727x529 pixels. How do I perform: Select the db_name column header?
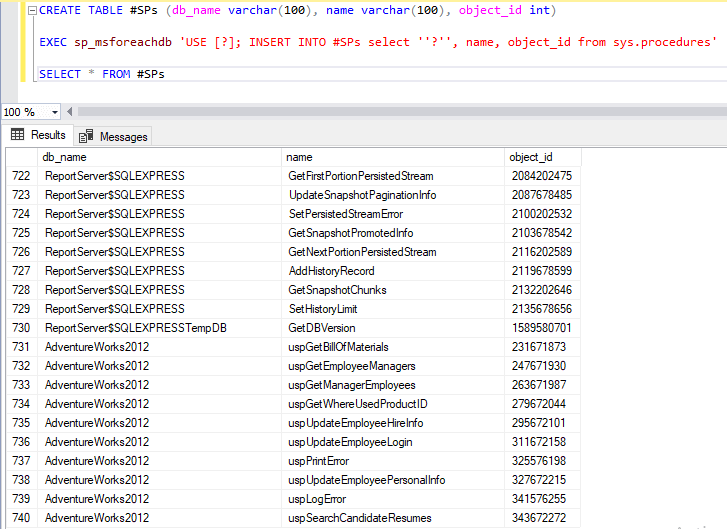(160, 157)
